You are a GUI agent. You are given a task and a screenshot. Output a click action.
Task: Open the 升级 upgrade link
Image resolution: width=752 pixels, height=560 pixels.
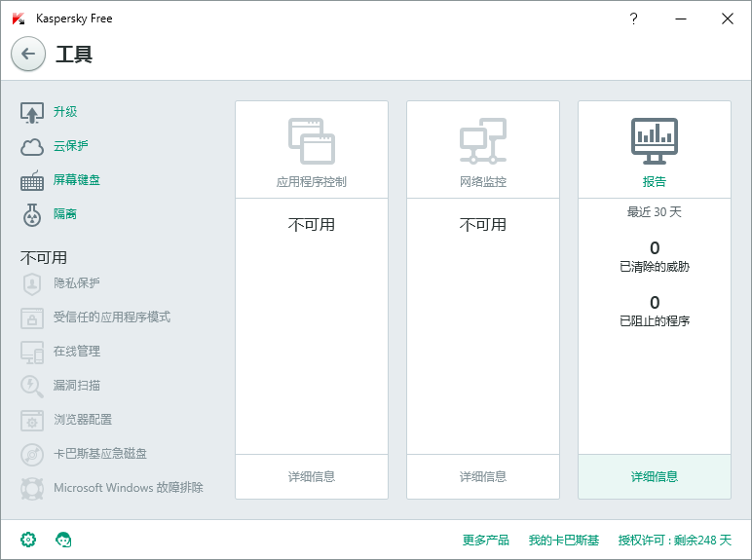tap(65, 112)
